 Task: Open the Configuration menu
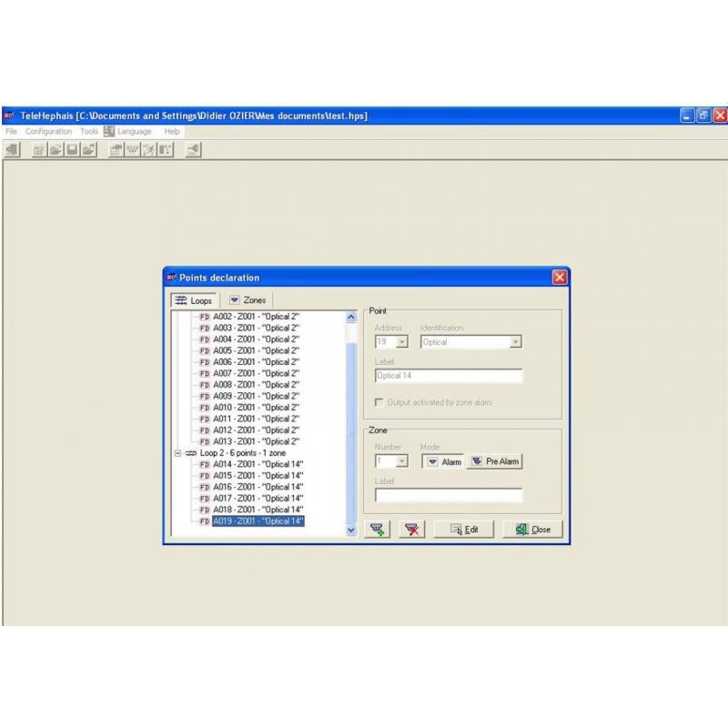click(48, 131)
